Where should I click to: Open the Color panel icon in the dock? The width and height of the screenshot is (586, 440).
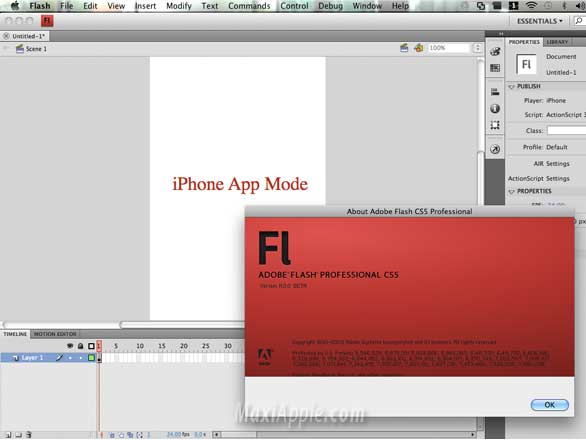click(x=495, y=52)
